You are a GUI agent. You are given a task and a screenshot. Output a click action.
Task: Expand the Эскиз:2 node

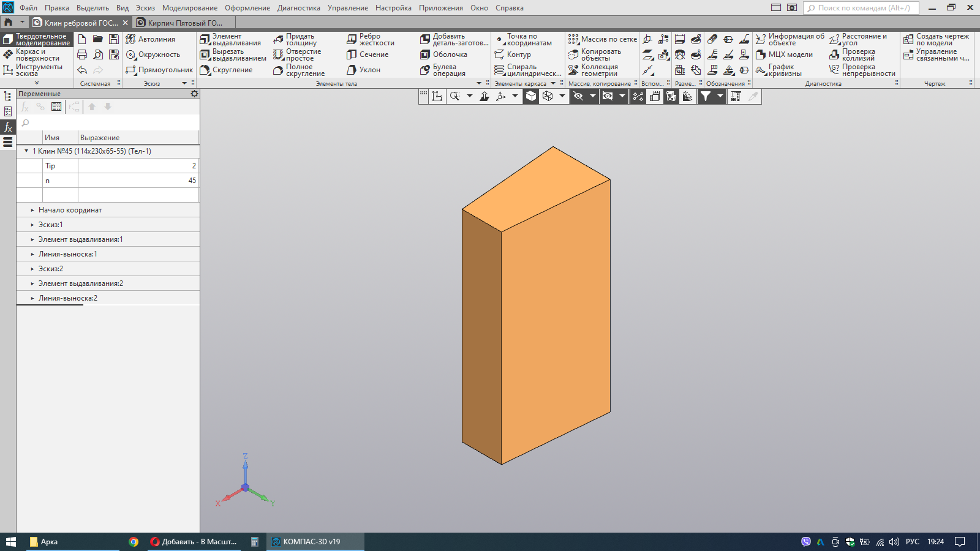click(32, 269)
